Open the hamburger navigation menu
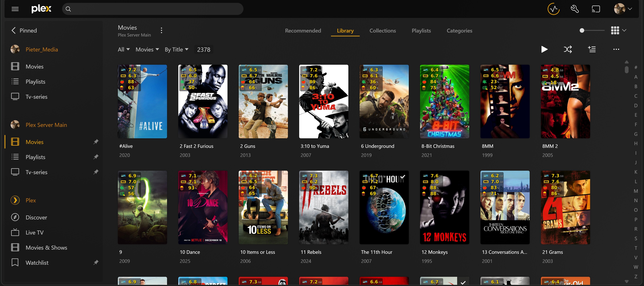The width and height of the screenshot is (644, 286). tap(15, 9)
